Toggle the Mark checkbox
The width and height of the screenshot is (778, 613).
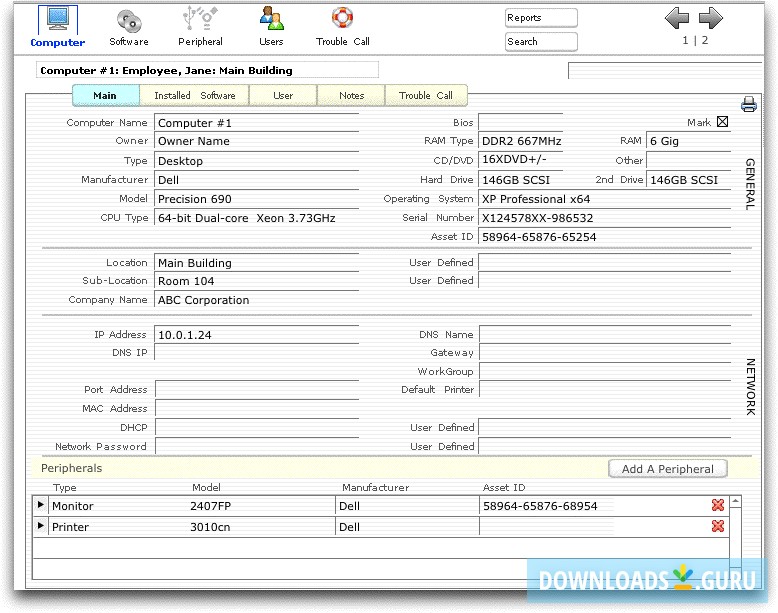(x=723, y=122)
